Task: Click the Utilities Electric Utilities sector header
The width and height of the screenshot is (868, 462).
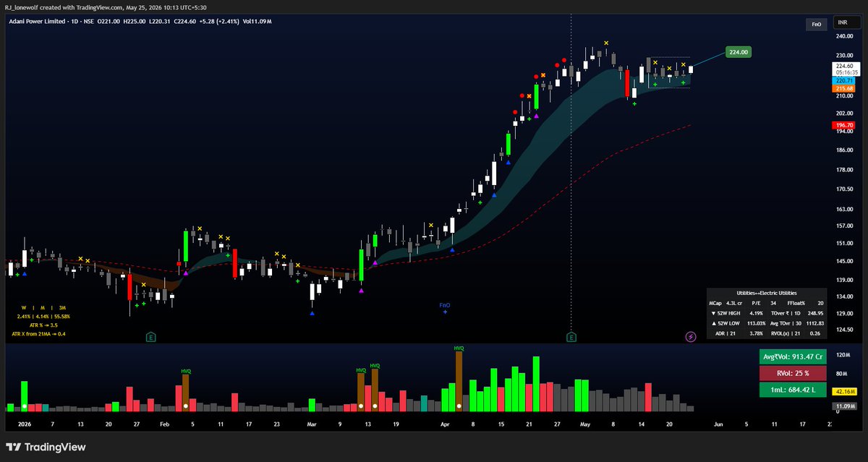Action: click(x=767, y=292)
